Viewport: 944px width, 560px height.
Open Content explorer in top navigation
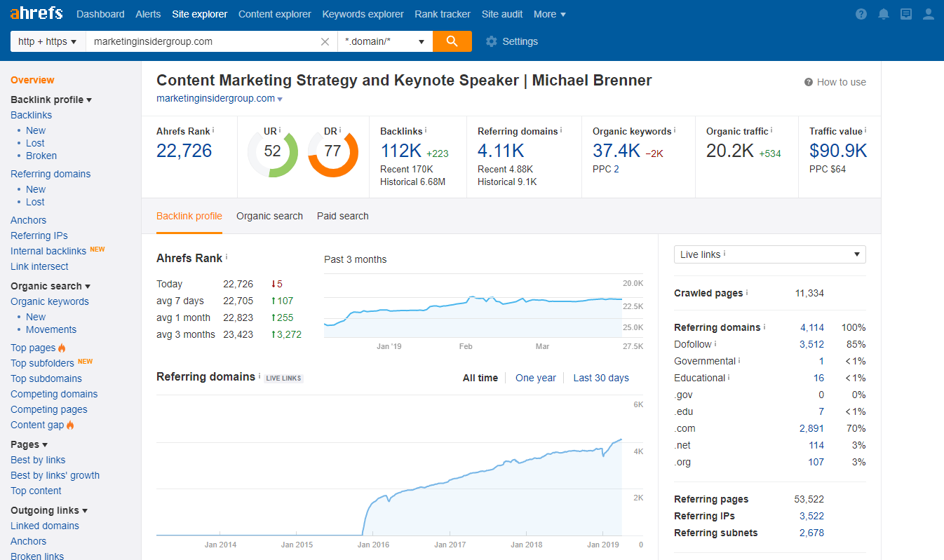pyautogui.click(x=275, y=14)
